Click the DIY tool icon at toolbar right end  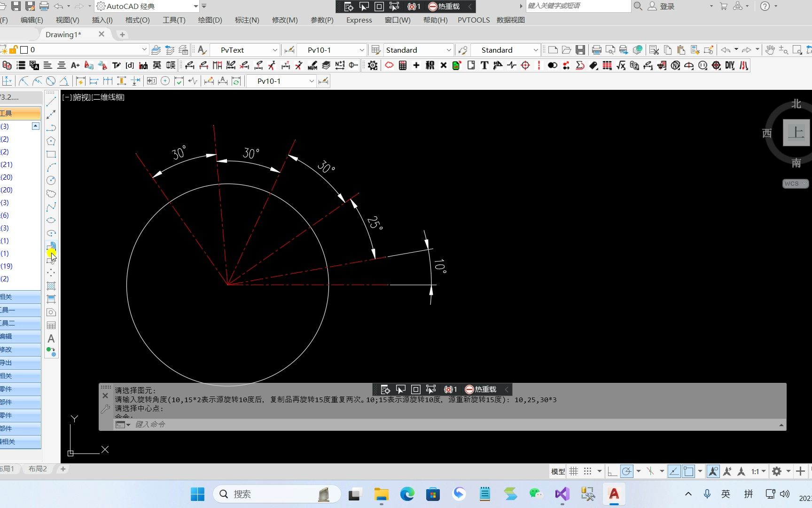(730, 65)
